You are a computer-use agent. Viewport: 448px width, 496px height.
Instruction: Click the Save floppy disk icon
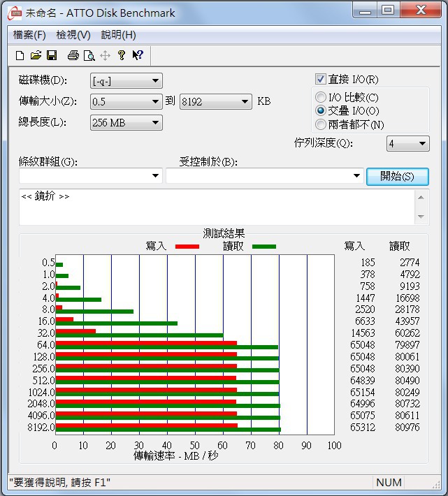[x=52, y=55]
